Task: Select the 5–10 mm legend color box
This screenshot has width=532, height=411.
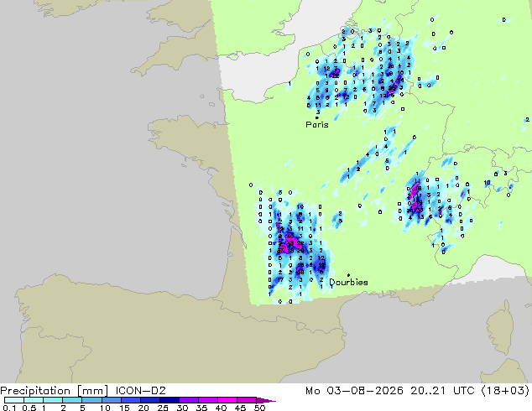Action: tap(91, 400)
